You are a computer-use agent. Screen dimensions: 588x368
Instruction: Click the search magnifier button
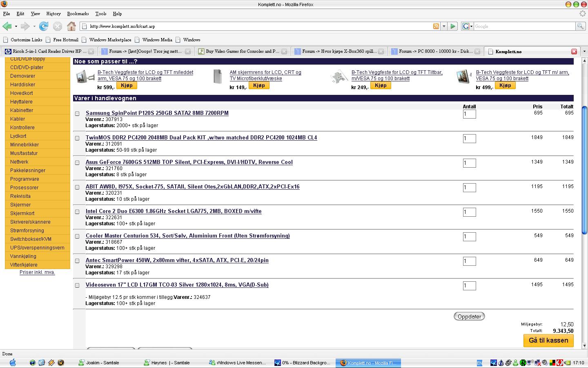(580, 26)
